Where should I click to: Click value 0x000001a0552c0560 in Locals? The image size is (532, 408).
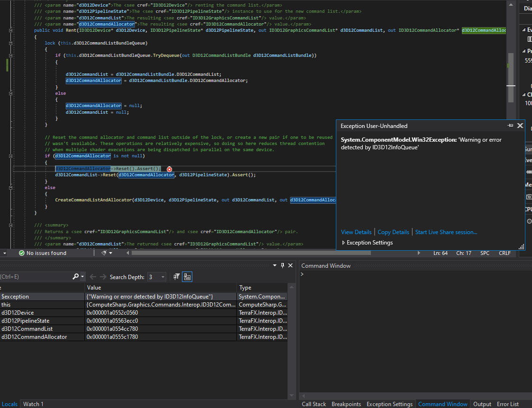(x=112, y=313)
